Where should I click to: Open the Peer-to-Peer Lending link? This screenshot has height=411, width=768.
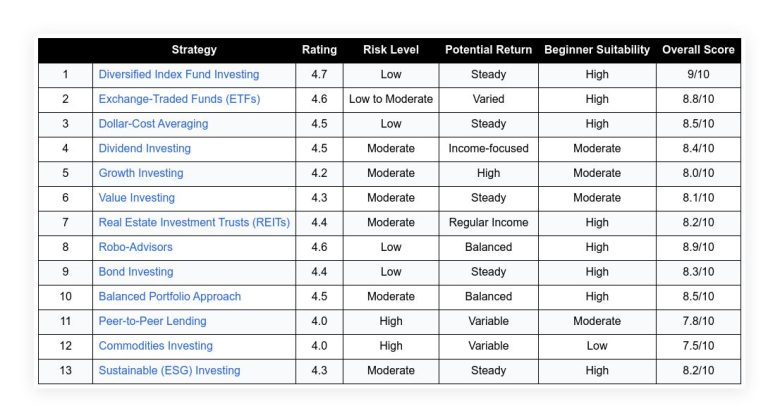152,321
